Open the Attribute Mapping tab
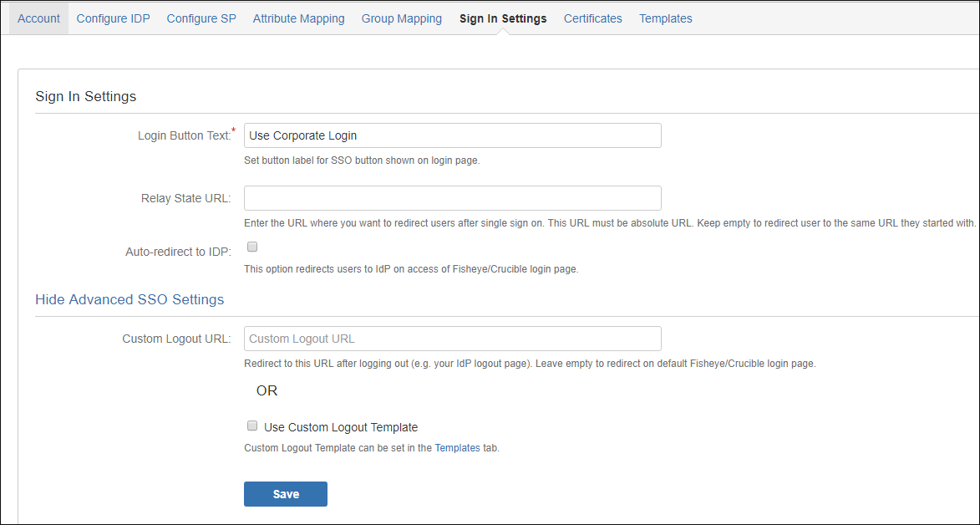Viewport: 980px width, 525px height. [x=299, y=18]
